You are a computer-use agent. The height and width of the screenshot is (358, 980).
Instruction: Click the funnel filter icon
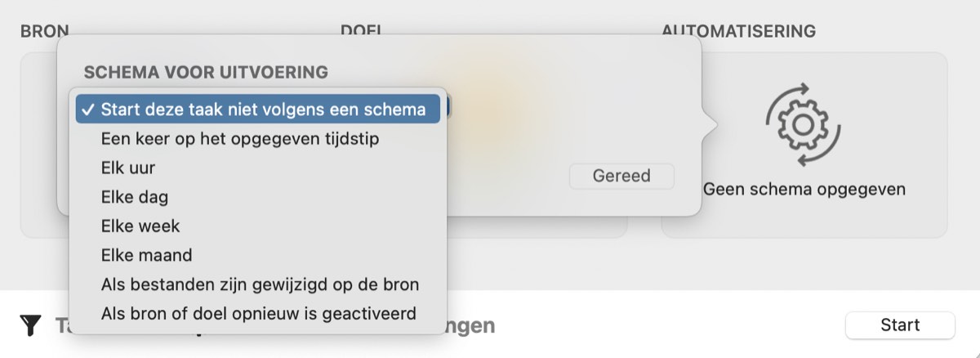31,326
